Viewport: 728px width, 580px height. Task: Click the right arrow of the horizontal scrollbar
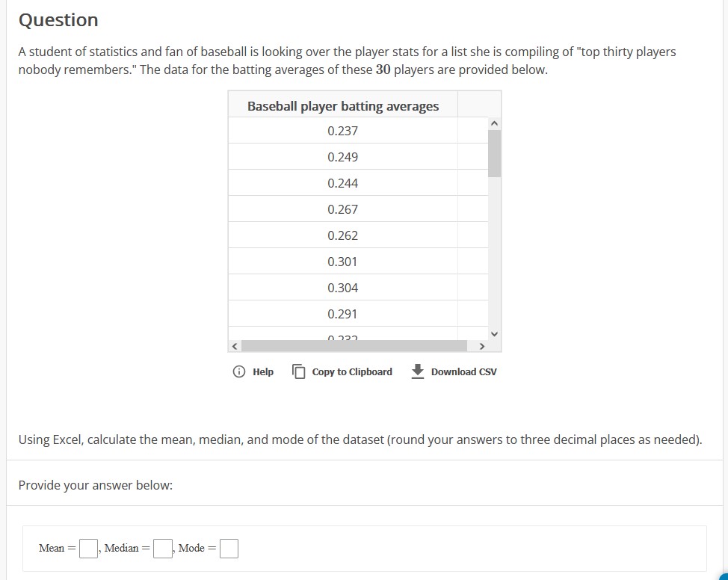(482, 346)
